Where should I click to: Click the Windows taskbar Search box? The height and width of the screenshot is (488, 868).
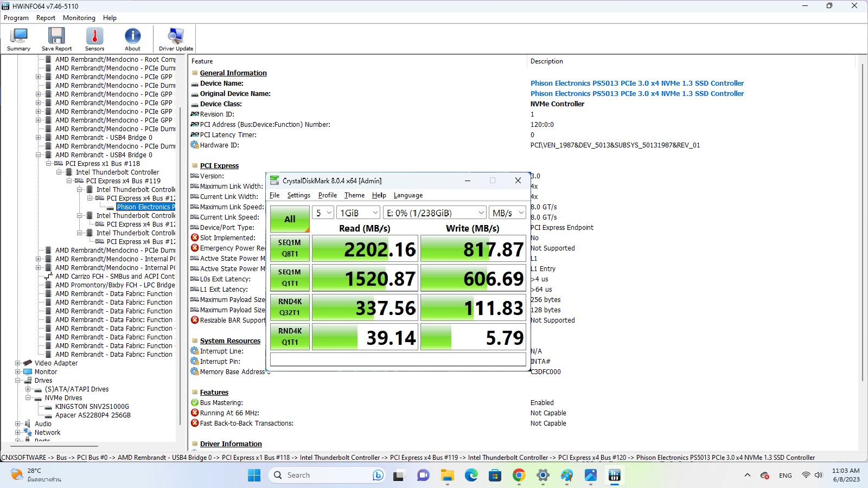click(327, 475)
